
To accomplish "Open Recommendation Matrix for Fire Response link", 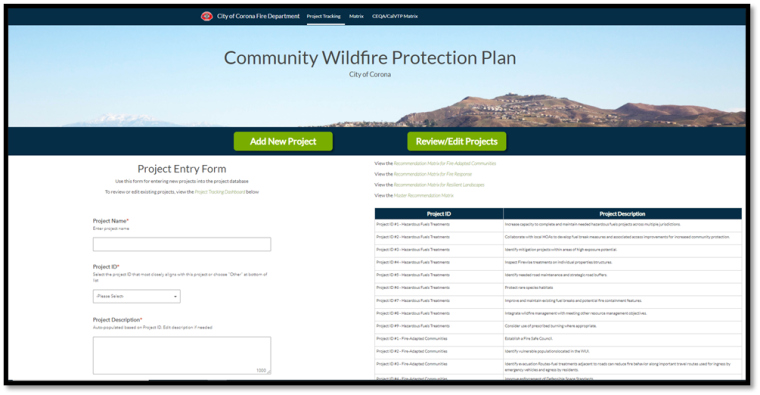I will click(x=433, y=174).
